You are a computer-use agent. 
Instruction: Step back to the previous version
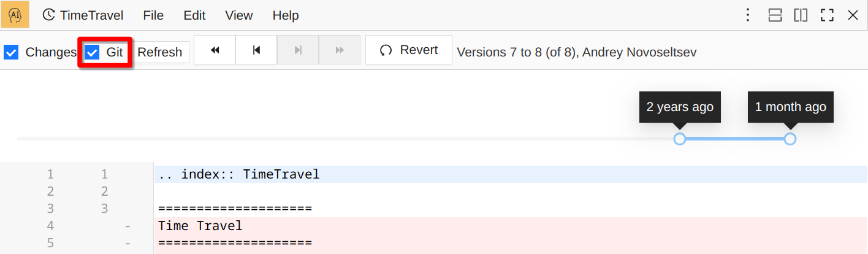point(256,50)
